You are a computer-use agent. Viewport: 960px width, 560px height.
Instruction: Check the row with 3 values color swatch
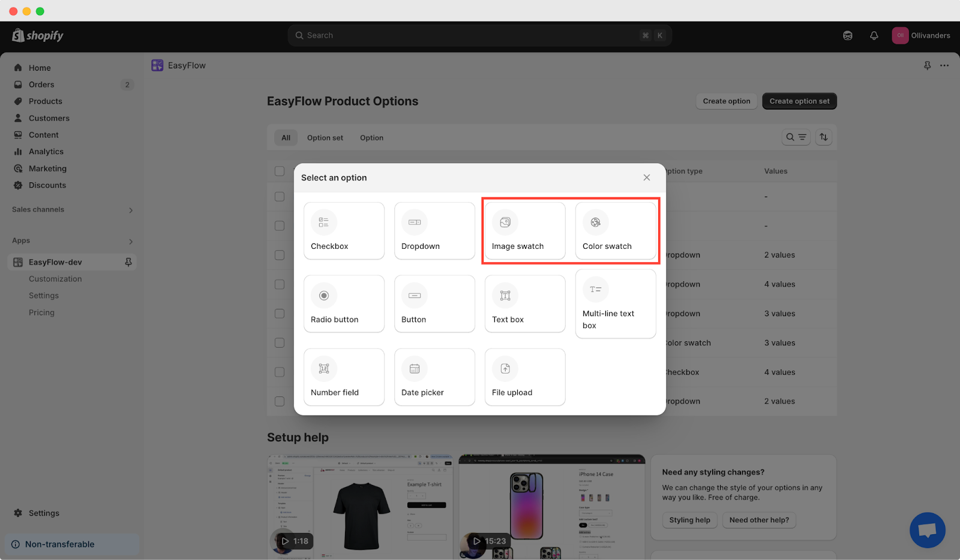tap(280, 343)
